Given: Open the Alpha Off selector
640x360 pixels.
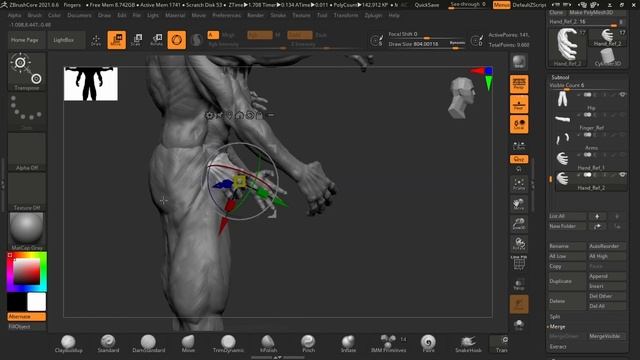Looking at the screenshot, I should click(x=27, y=152).
